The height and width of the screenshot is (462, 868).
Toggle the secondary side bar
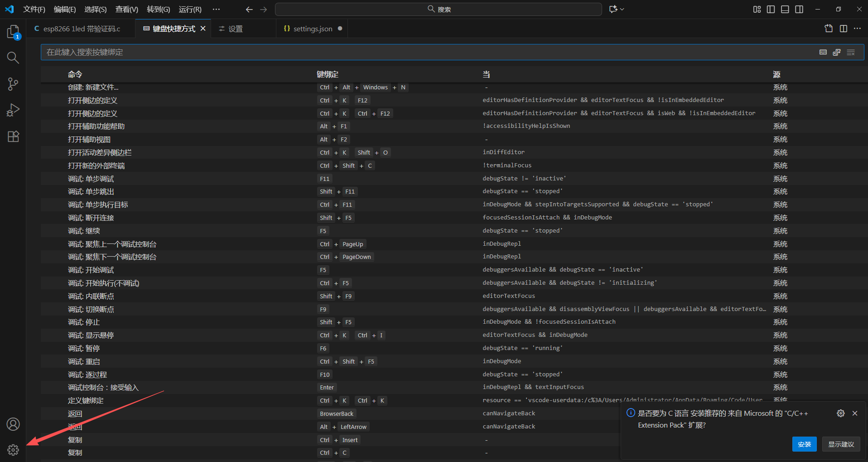[x=799, y=9]
